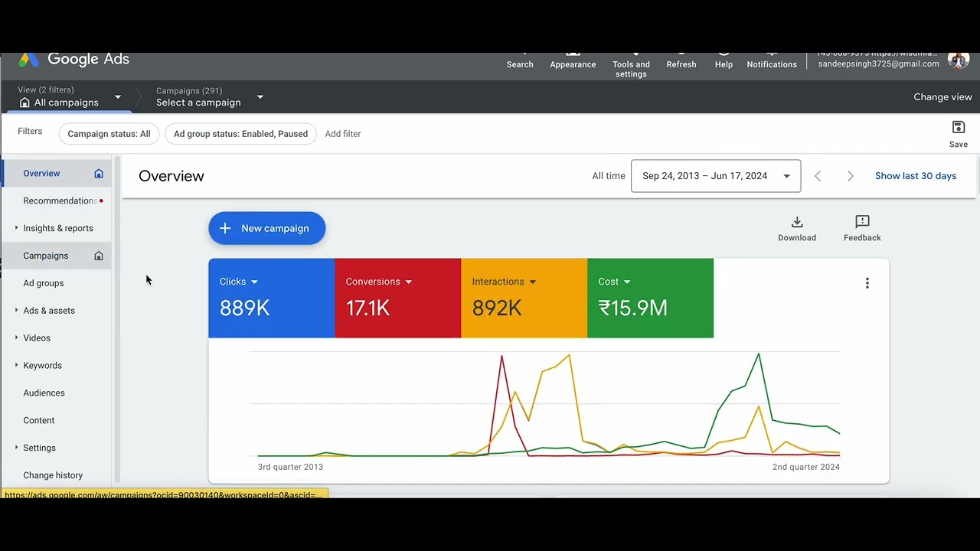Open Appearance settings in top toolbar
Viewport: 980px width, 551px height.
point(573,61)
